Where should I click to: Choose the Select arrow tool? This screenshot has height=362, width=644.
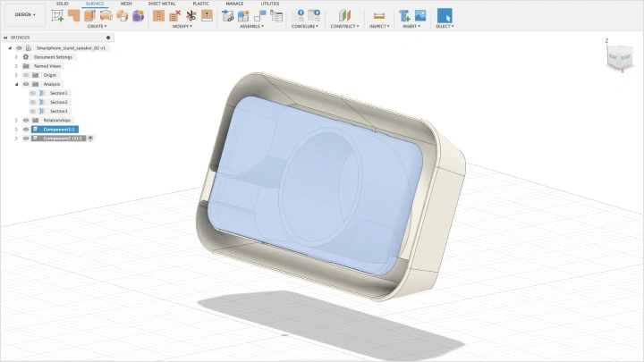pyautogui.click(x=445, y=15)
